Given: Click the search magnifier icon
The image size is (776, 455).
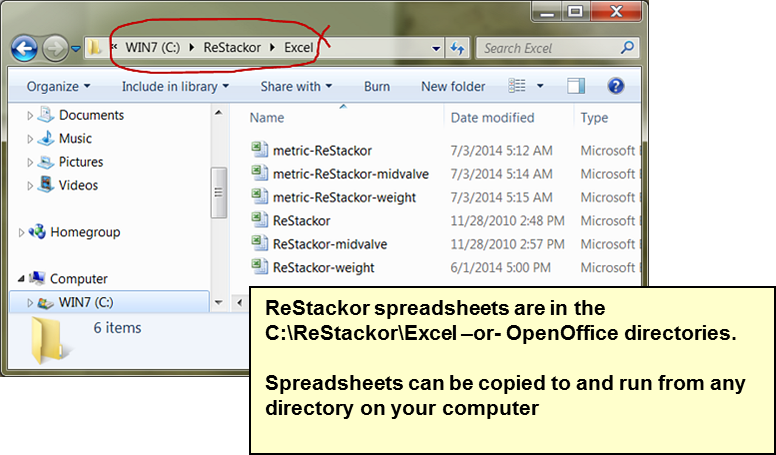Looking at the screenshot, I should pyautogui.click(x=627, y=48).
